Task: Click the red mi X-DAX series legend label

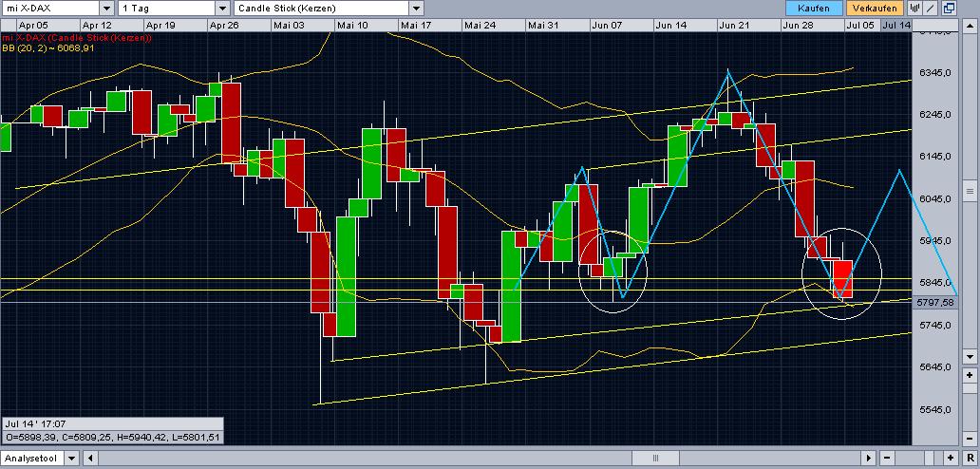Action: click(x=77, y=37)
